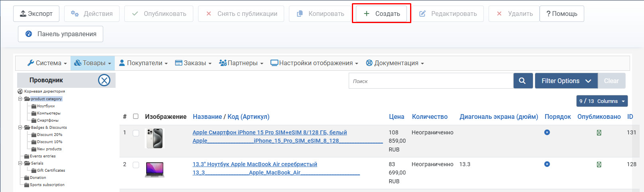
Task: Select Корневая директория in tree
Action: tap(45, 91)
